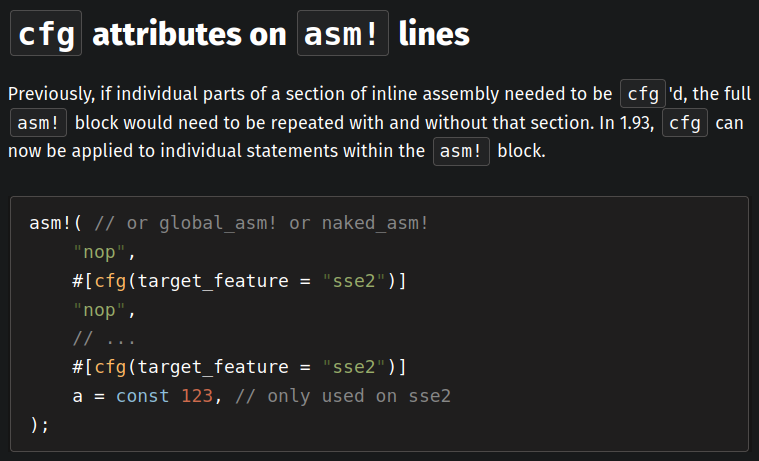Click the "const" keyword in the code
759x461 pixels.
tap(143, 396)
